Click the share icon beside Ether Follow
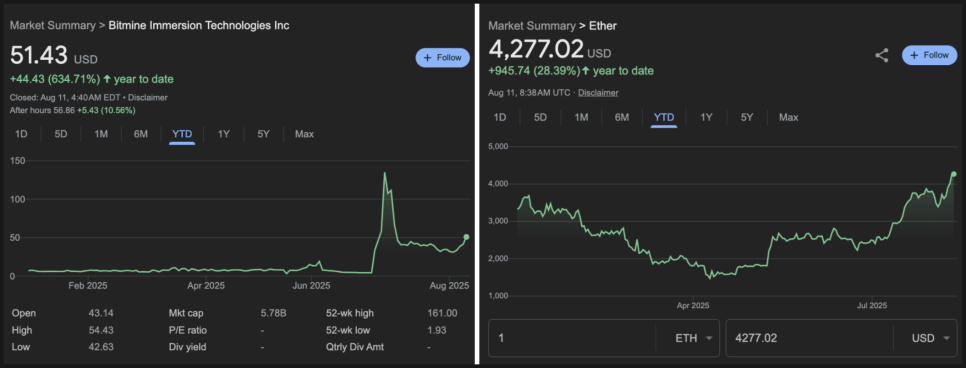Viewport: 966px width, 368px height. (x=882, y=55)
